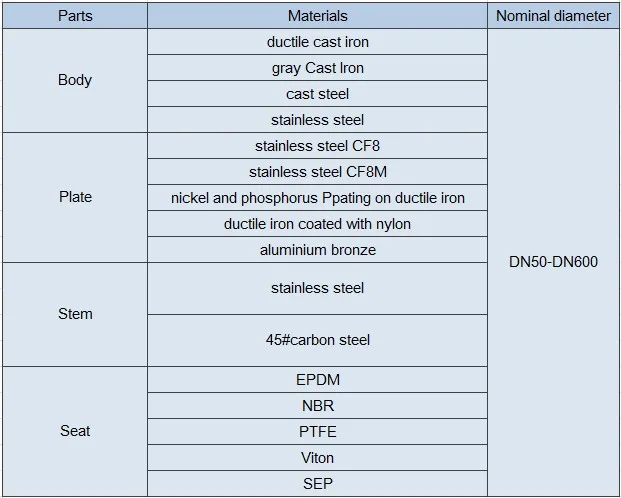Click the Nominal diameter header cell
621x498 pixels.
point(553,16)
